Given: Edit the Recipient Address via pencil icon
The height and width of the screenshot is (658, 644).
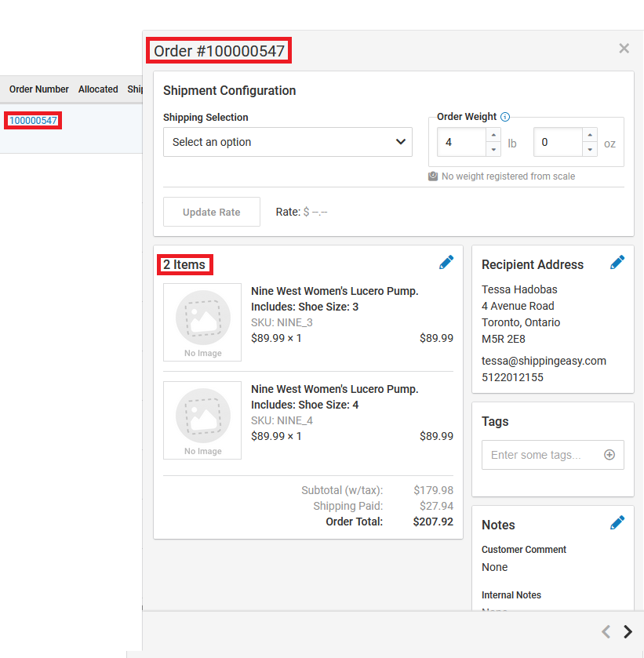Looking at the screenshot, I should click(x=617, y=261).
